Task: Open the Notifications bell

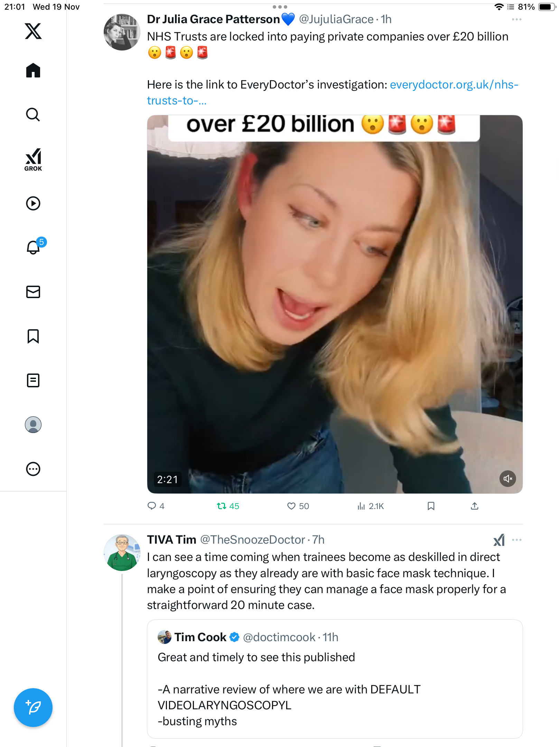Action: pos(33,248)
